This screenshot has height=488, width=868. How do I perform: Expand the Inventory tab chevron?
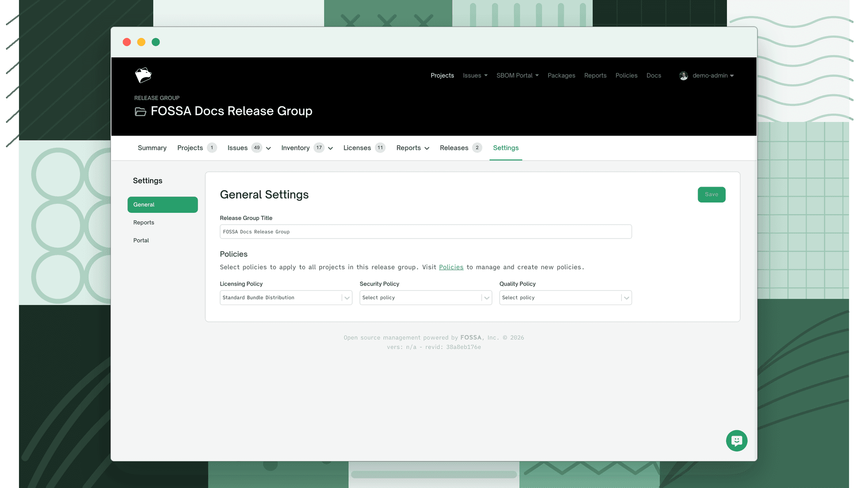pyautogui.click(x=330, y=148)
